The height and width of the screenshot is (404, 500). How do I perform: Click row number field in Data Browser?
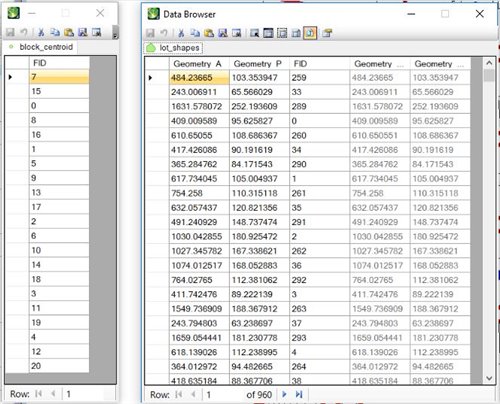pyautogui.click(x=223, y=395)
